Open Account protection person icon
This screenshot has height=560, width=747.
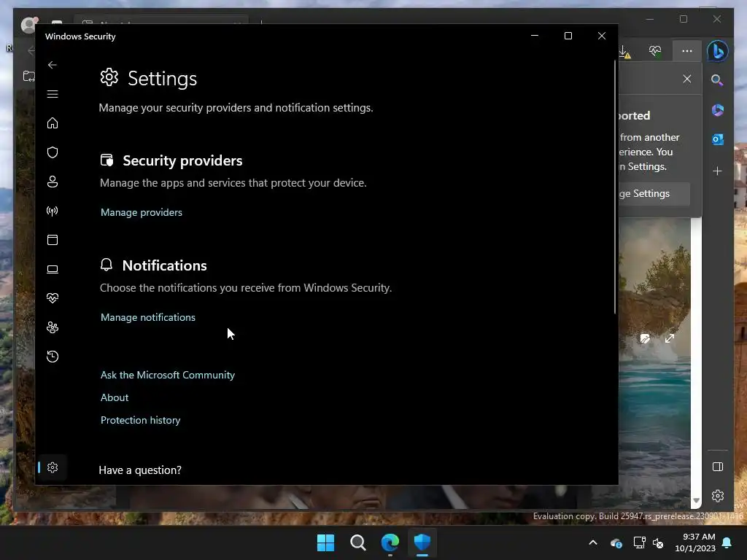(x=53, y=182)
